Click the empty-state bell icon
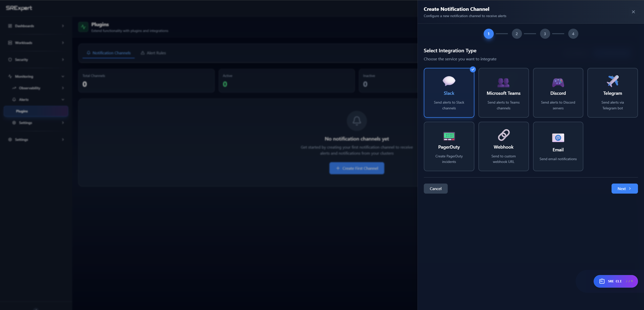The image size is (644, 310). click(357, 121)
